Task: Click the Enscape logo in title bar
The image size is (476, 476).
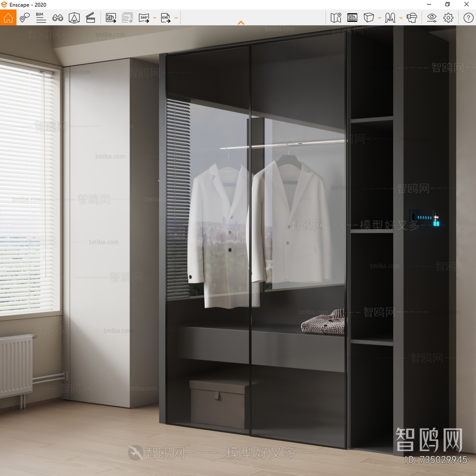Action: tap(4, 4)
